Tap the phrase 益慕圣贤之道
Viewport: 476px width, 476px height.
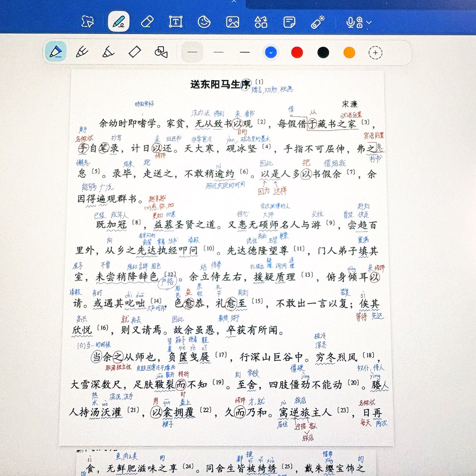[185, 225]
